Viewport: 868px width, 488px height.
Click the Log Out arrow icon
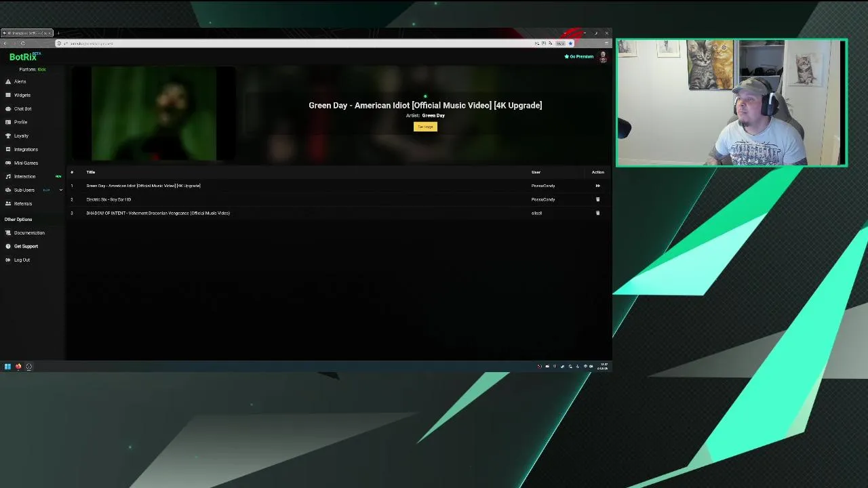[x=8, y=260]
